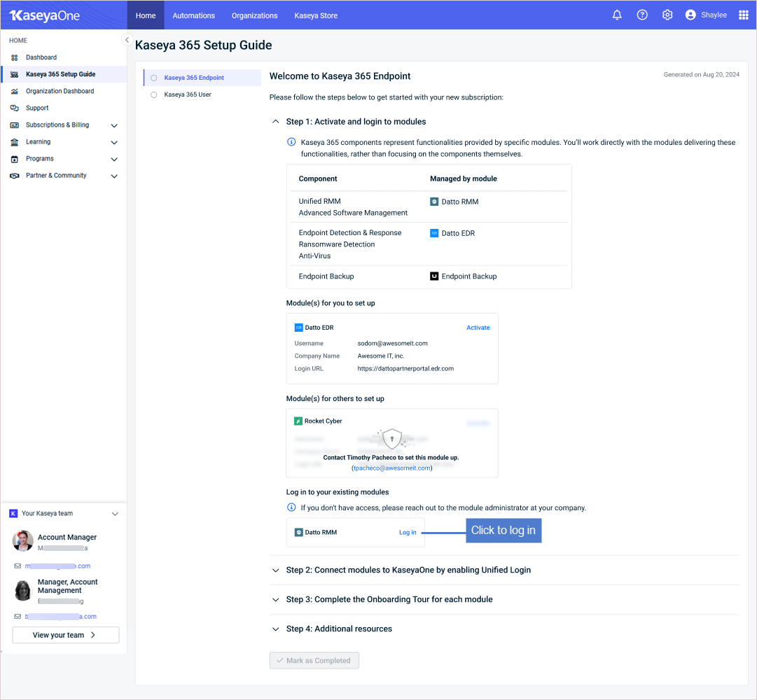Viewport: 757px width, 700px height.
Task: Open the Kaseya Store tab
Action: point(316,15)
